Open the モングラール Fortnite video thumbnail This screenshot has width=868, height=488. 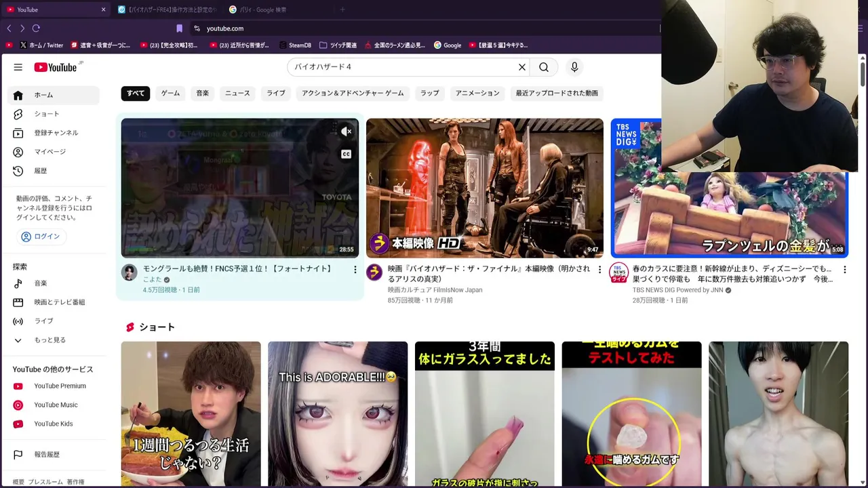(x=240, y=188)
